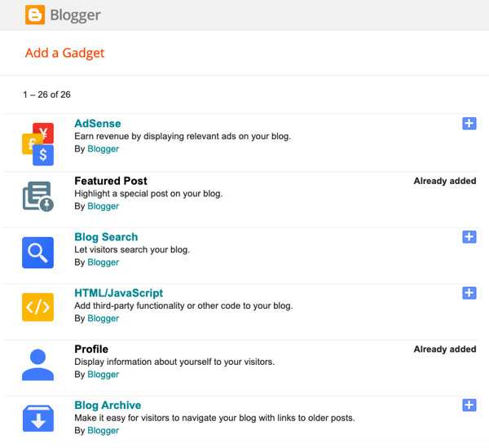The width and height of the screenshot is (489, 448).
Task: Add the Blog Search gadget with plus button
Action: (x=469, y=237)
